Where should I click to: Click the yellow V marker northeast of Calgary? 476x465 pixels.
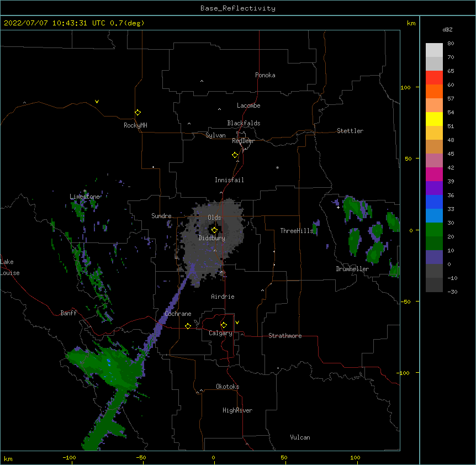click(x=237, y=323)
